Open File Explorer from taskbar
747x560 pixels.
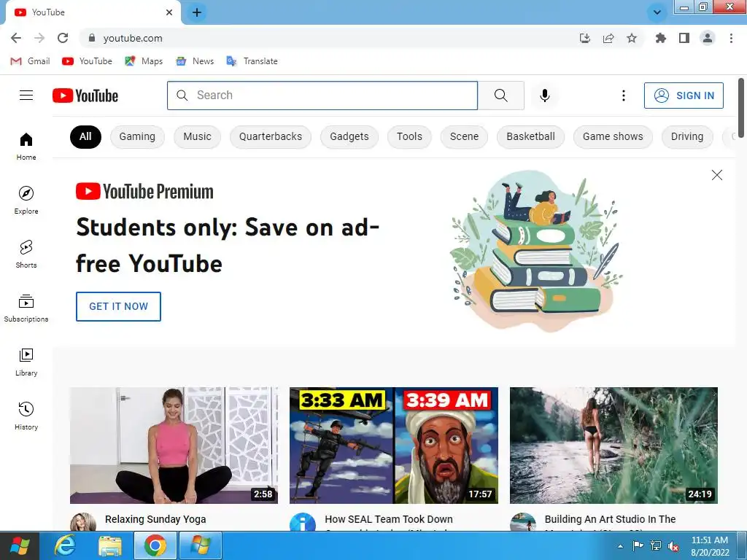coord(110,545)
